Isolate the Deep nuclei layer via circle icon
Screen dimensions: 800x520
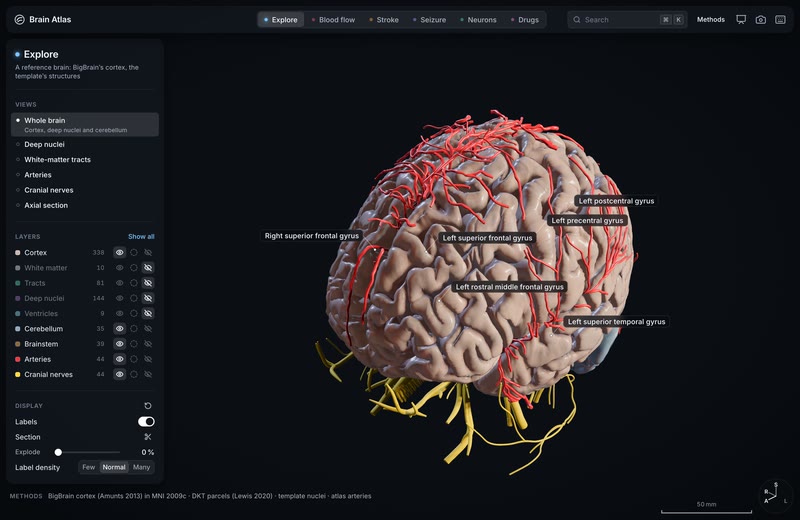pos(134,298)
